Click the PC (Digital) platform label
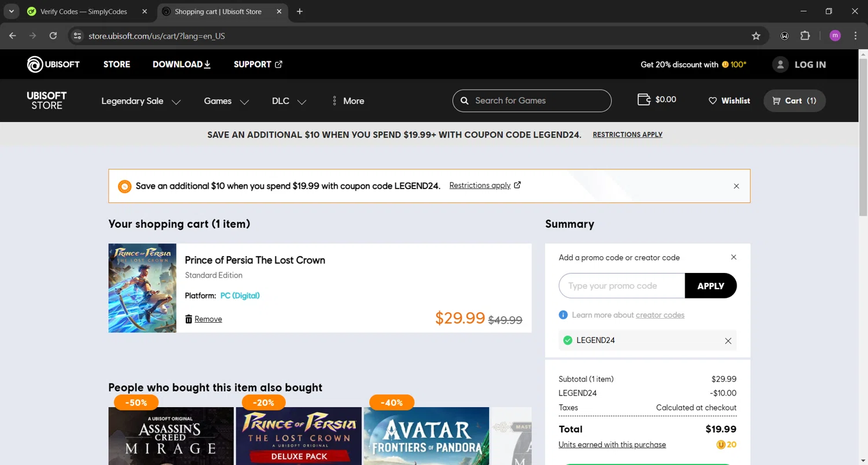 pyautogui.click(x=240, y=296)
